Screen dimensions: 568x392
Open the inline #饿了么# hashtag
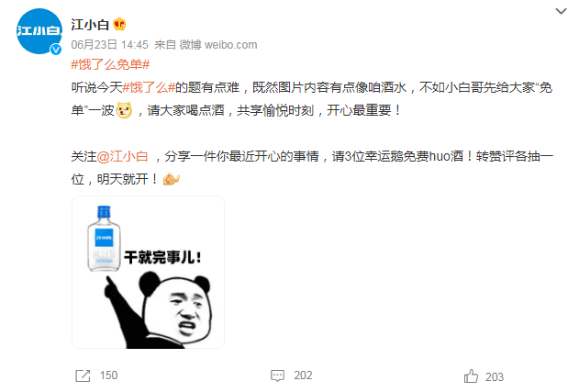(x=149, y=88)
